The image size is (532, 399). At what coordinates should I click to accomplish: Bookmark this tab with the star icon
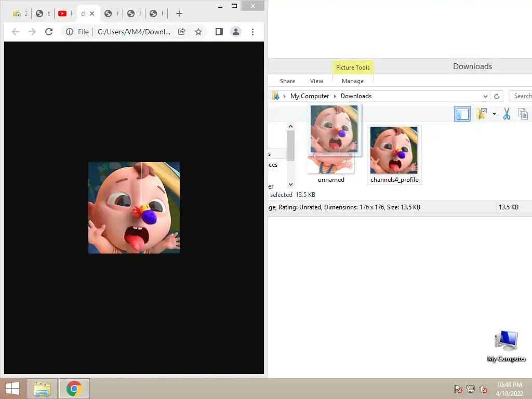point(198,32)
